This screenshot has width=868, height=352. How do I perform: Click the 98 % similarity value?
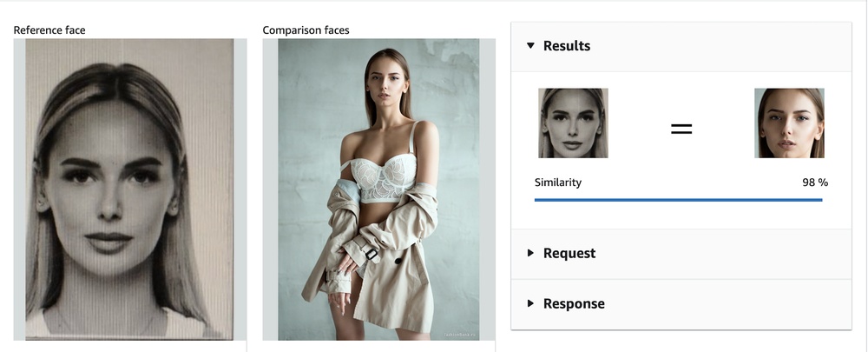tap(815, 183)
